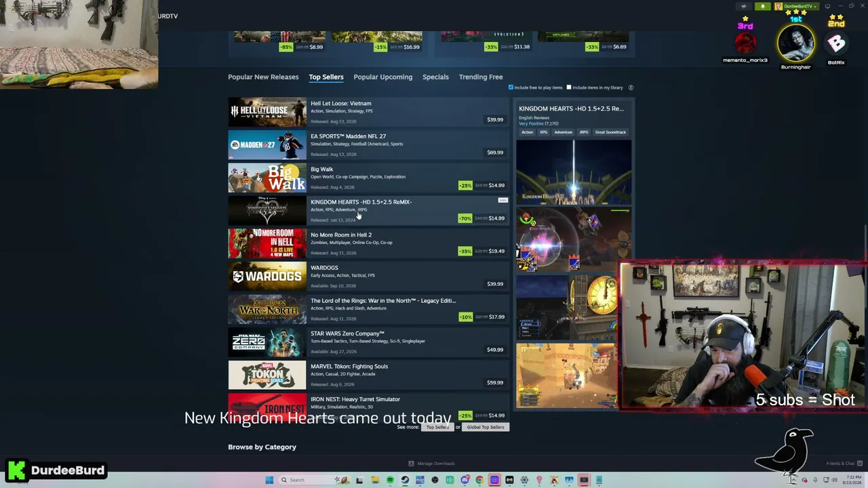
Task: Open the Windows Start menu
Action: (x=269, y=480)
